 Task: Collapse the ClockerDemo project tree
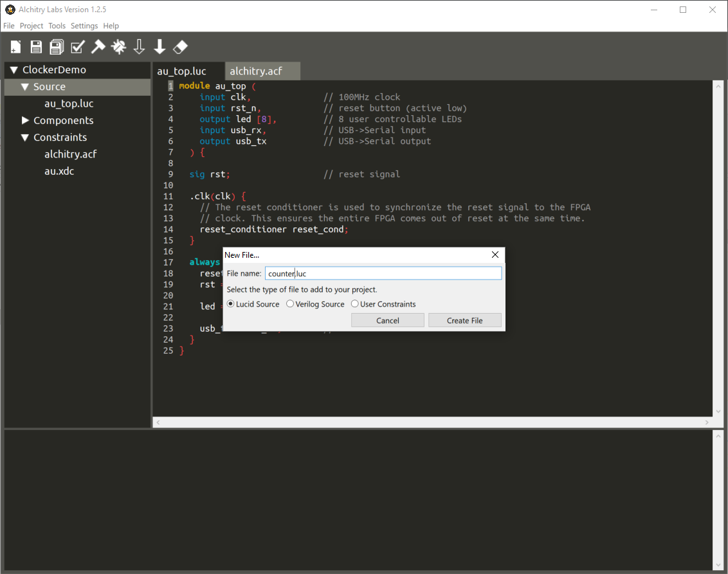(x=14, y=70)
